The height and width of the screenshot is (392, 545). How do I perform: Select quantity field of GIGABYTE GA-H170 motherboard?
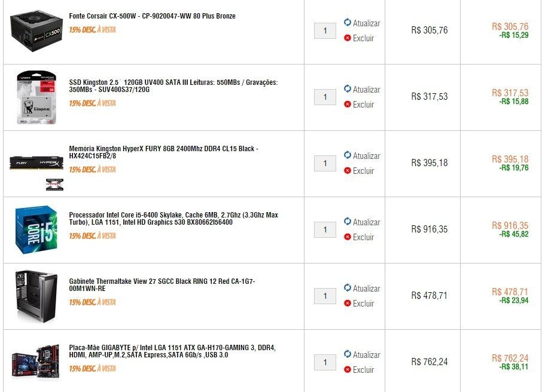coord(325,363)
